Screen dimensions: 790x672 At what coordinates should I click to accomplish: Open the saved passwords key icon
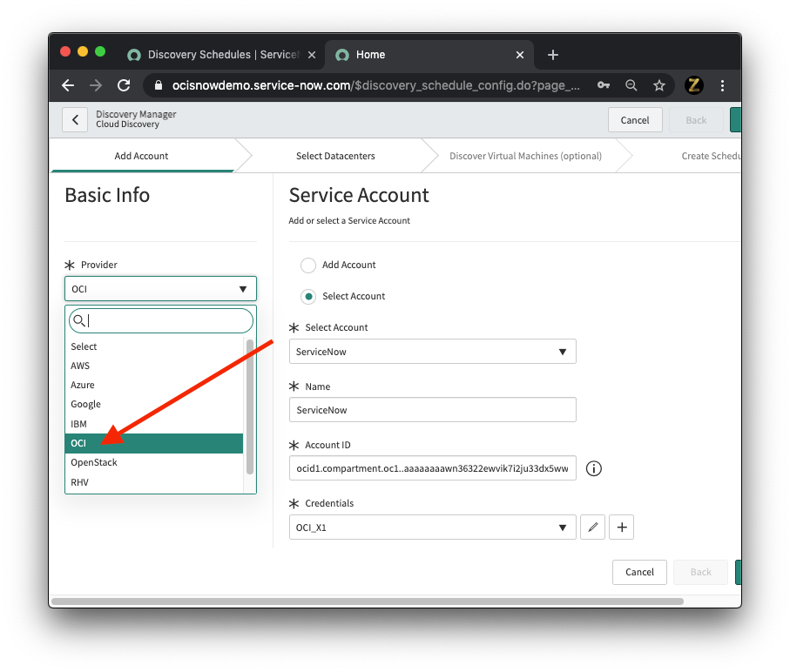(x=603, y=85)
